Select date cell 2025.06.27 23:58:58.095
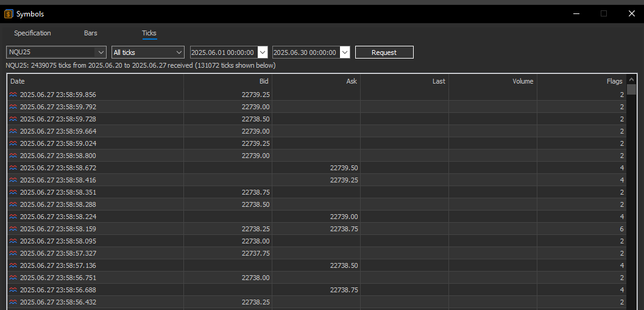This screenshot has width=644, height=310. (58, 241)
